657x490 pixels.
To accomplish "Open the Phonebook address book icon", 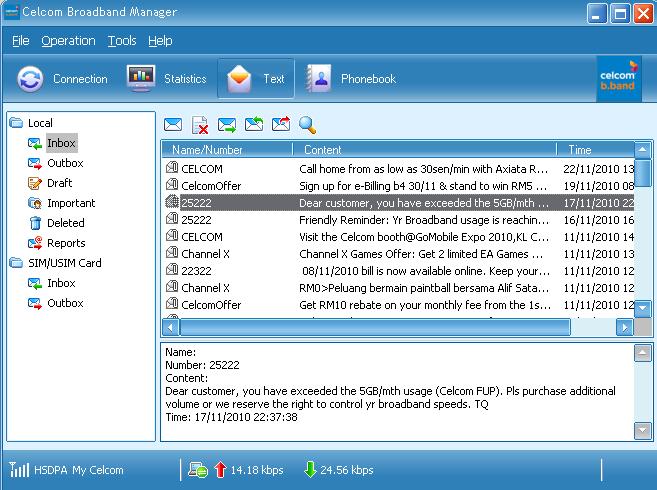I will click(319, 78).
